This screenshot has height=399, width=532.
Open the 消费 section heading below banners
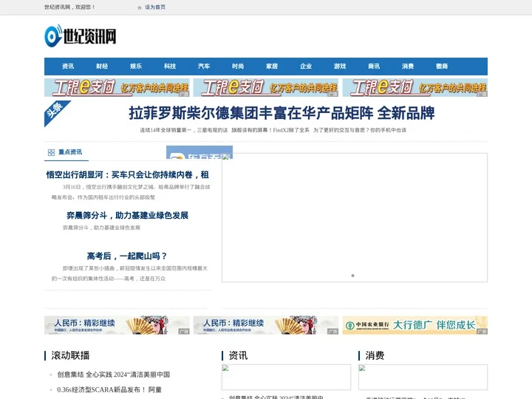375,355
